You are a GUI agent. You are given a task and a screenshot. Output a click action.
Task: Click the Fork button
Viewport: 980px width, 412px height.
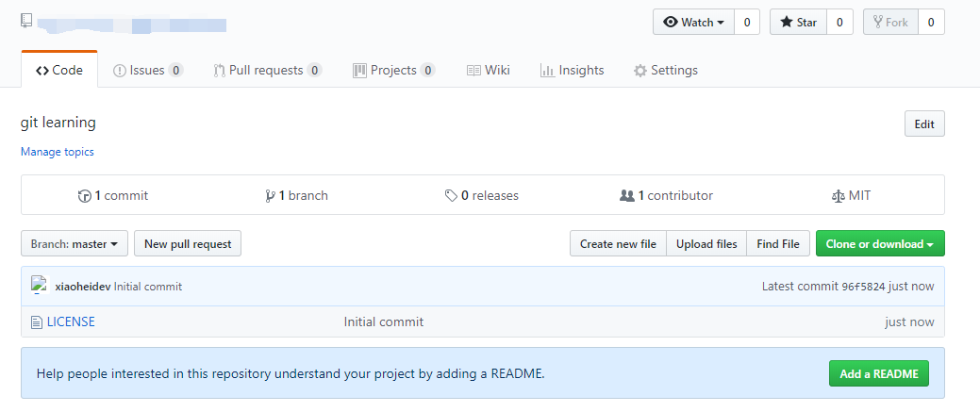click(x=890, y=22)
